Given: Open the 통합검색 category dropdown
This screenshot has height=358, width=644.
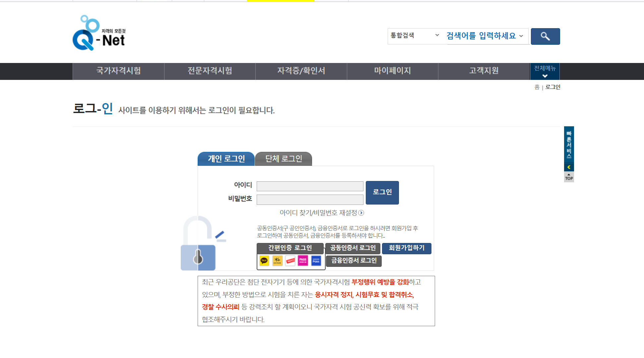Looking at the screenshot, I should coord(415,35).
